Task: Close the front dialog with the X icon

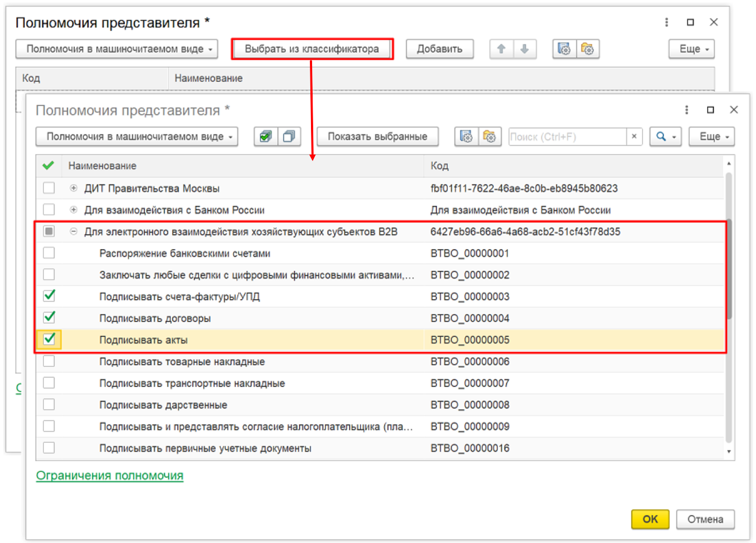Action: [x=734, y=110]
